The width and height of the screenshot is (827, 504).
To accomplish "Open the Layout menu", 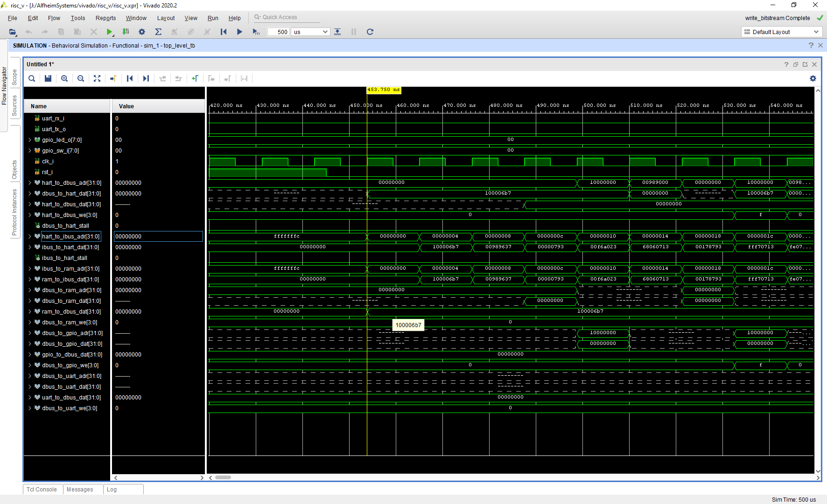I will tap(166, 18).
